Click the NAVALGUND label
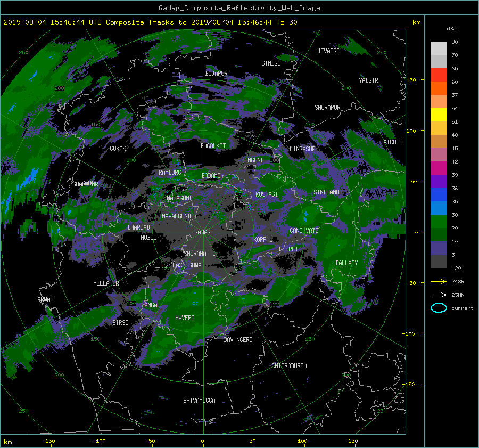The height and width of the screenshot is (448, 479). coord(176,216)
